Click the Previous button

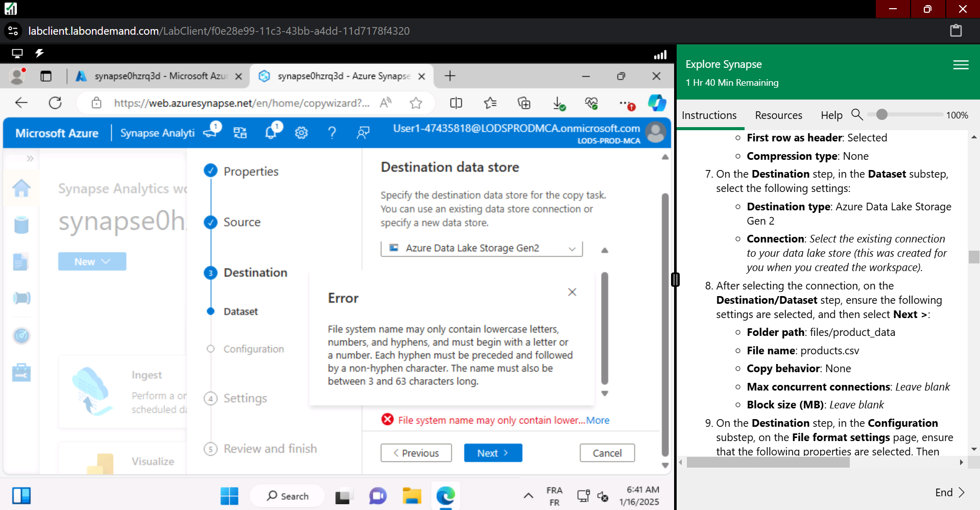[416, 453]
